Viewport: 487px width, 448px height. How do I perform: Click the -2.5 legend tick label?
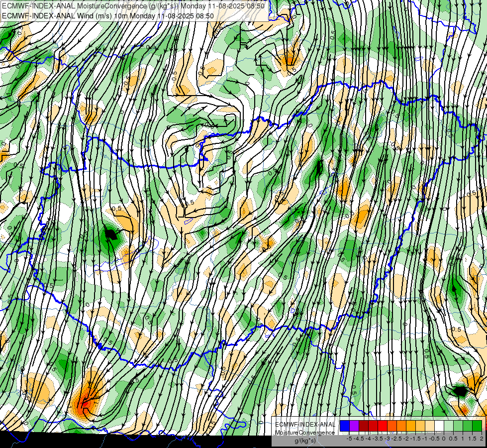pos(396,439)
